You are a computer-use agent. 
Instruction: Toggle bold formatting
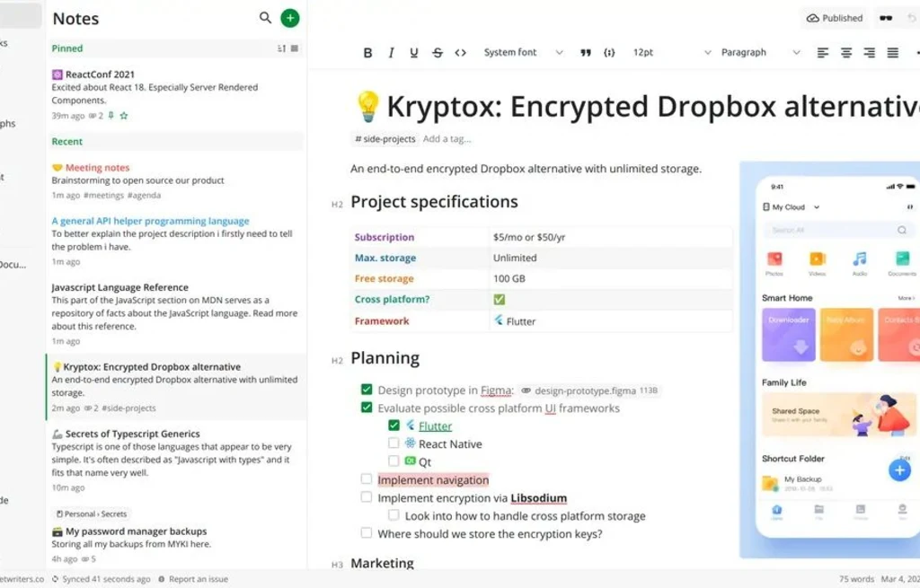point(367,53)
